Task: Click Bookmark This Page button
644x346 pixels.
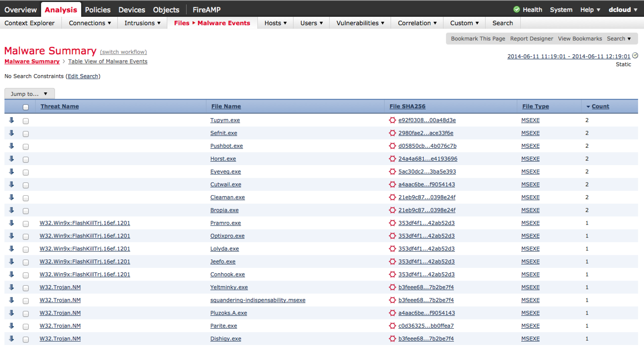Action: click(x=478, y=39)
